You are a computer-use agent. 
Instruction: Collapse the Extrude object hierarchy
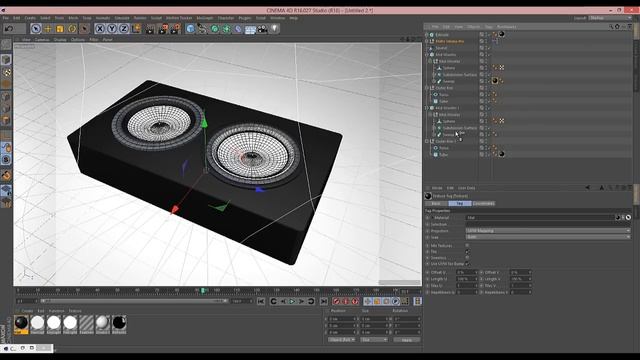(x=427, y=35)
